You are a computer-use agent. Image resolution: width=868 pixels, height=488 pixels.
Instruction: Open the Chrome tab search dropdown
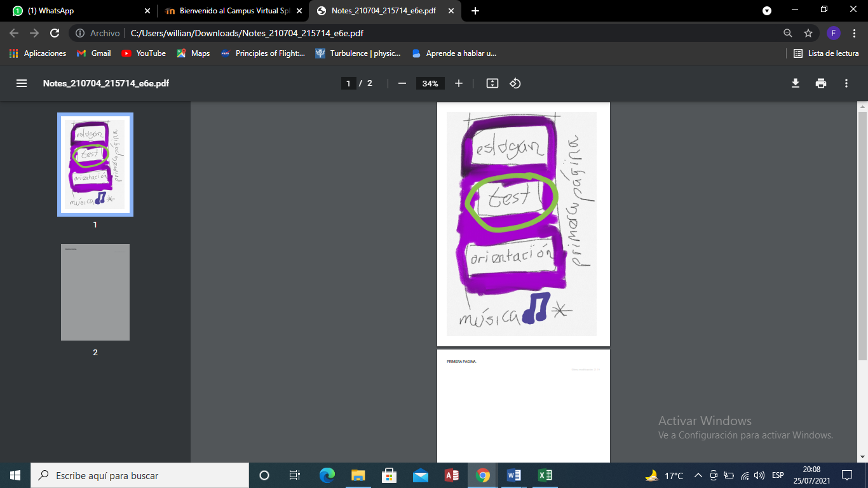tap(767, 10)
